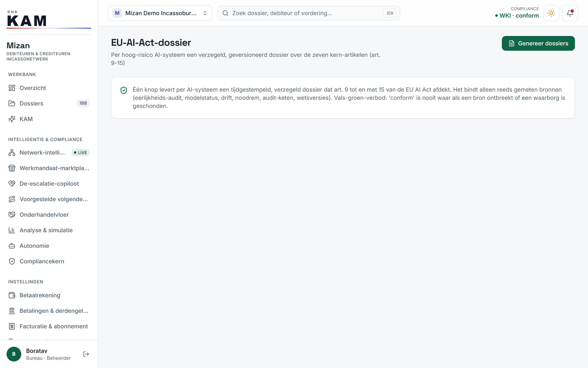
Task: Click the search magnifier icon
Action: pyautogui.click(x=225, y=13)
